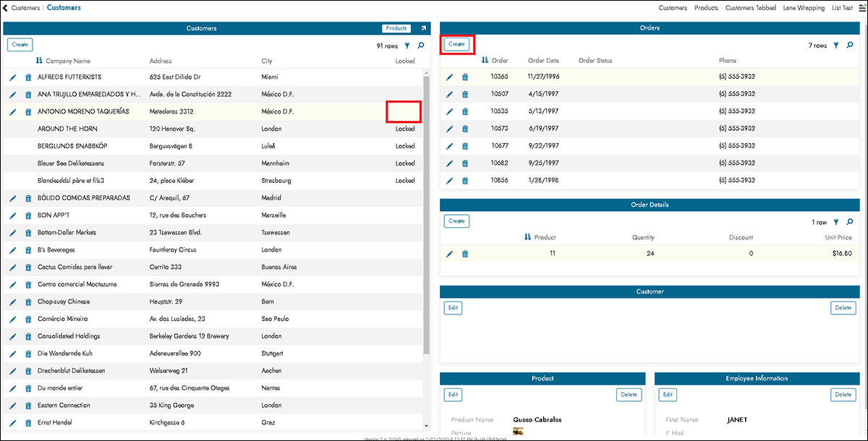Delete order 10856 using trash icon
868x441 pixels.
coord(465,181)
